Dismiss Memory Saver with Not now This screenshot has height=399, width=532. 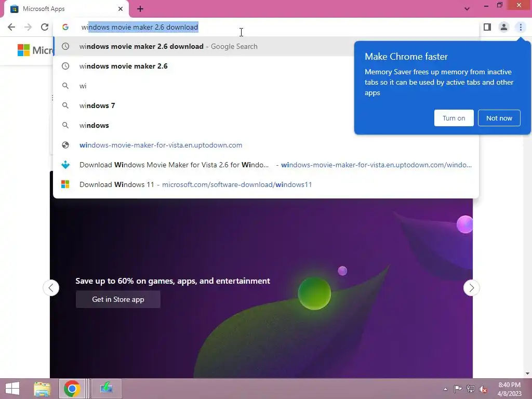tap(499, 118)
